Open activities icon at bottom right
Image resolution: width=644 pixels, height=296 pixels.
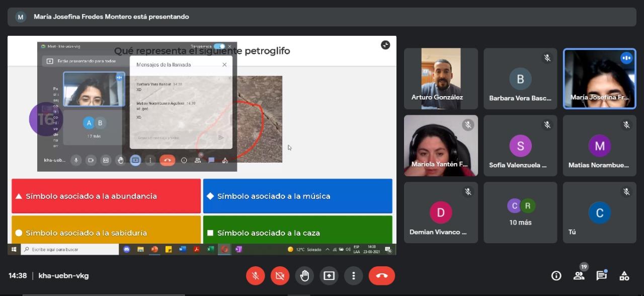(624, 275)
